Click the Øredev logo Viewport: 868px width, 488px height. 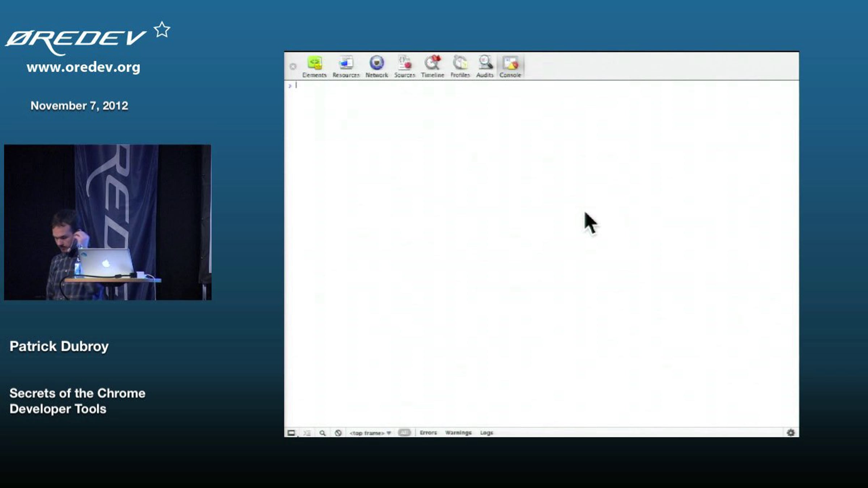click(88, 38)
